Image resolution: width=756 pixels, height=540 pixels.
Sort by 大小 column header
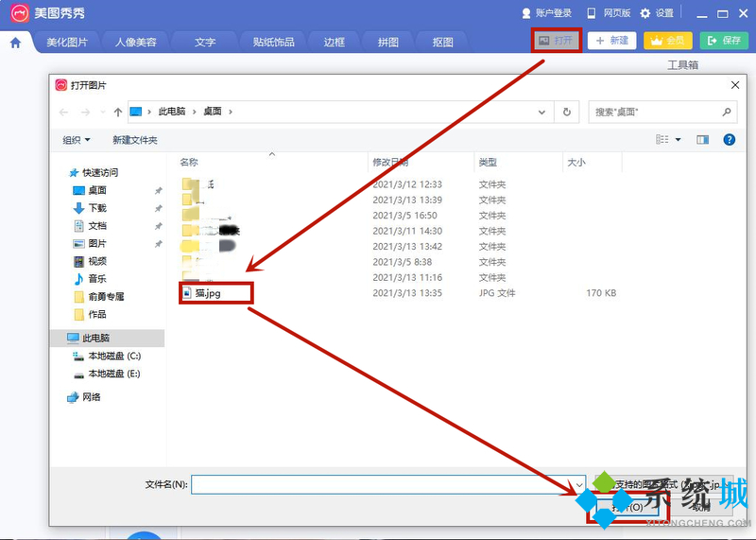pos(576,162)
